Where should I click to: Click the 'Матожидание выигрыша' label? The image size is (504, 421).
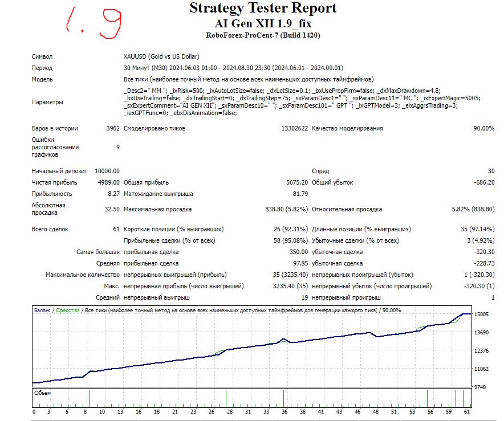pos(158,194)
